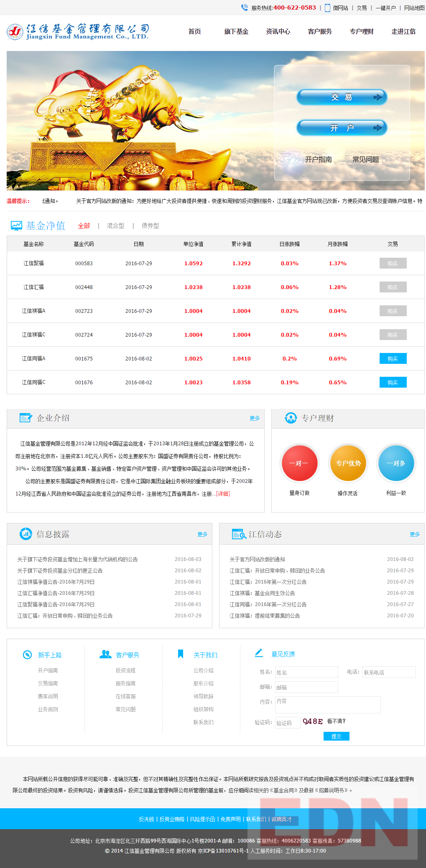Click the red 一对一 circle icon
The image size is (426, 868).
point(299,463)
